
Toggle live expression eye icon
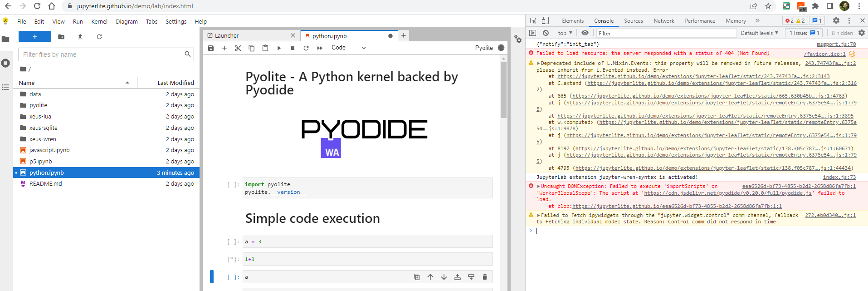tap(585, 33)
